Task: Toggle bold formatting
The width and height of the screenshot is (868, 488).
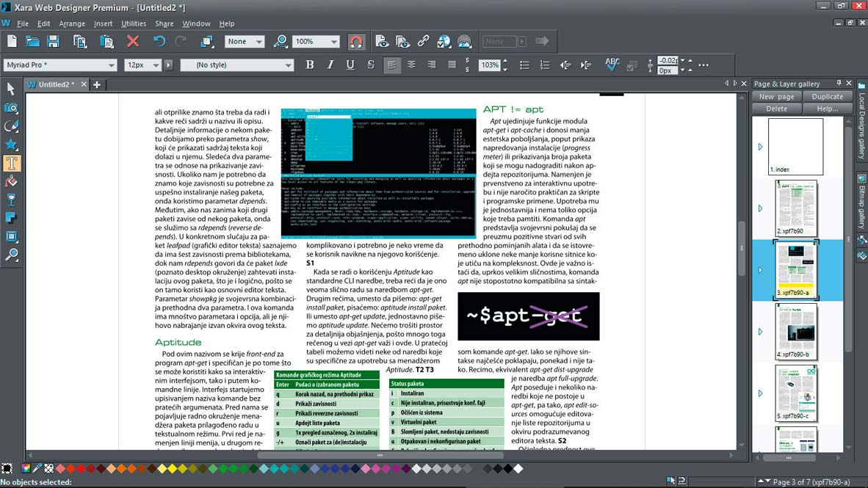Action: tap(310, 65)
